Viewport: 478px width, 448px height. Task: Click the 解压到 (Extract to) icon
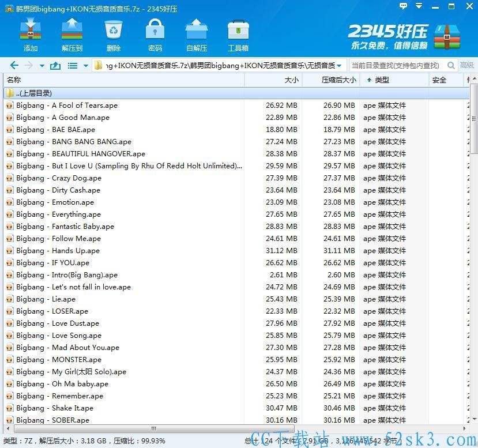[x=72, y=29]
